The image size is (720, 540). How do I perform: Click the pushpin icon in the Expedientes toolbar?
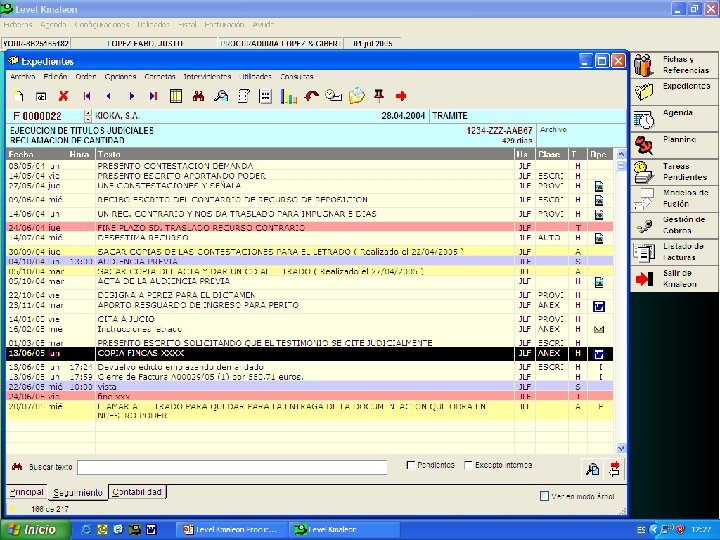tap(379, 97)
